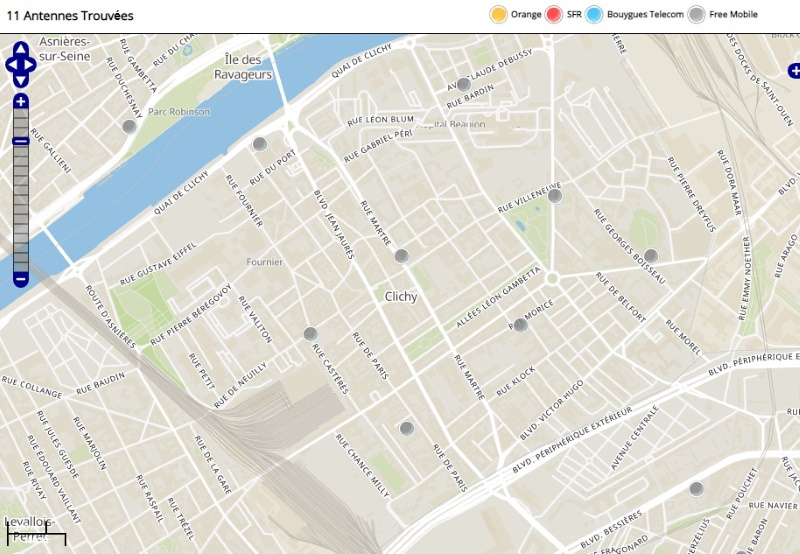Select antenna marker on Rue Villeneuve
The width and height of the screenshot is (800, 554).
(x=556, y=196)
